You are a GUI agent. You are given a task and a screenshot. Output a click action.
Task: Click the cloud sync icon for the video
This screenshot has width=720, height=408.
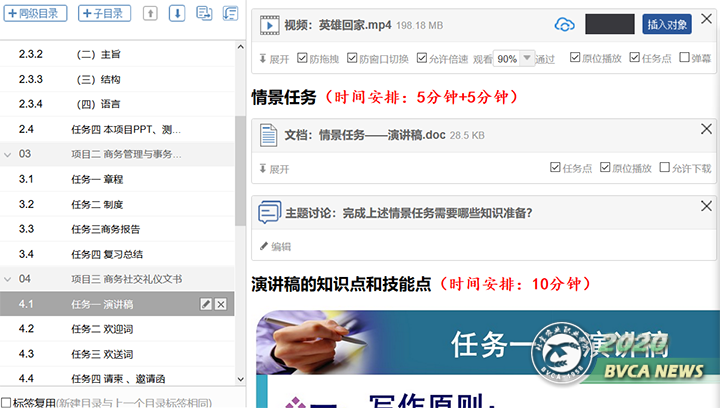pyautogui.click(x=565, y=25)
